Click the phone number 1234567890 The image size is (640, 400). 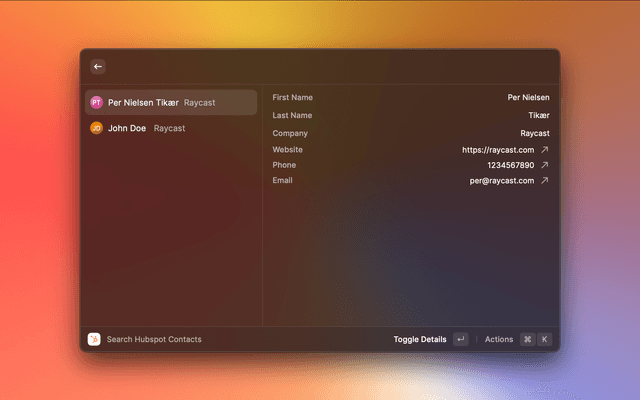509,165
